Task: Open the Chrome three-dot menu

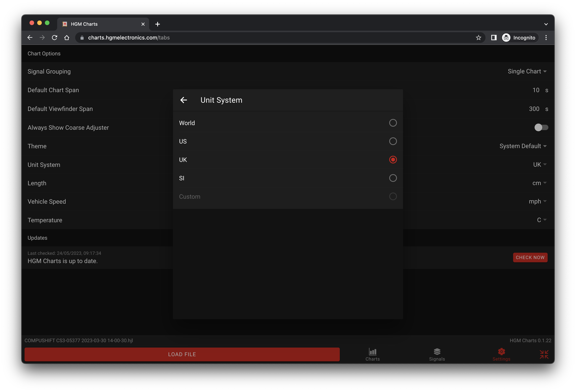Action: (x=546, y=38)
